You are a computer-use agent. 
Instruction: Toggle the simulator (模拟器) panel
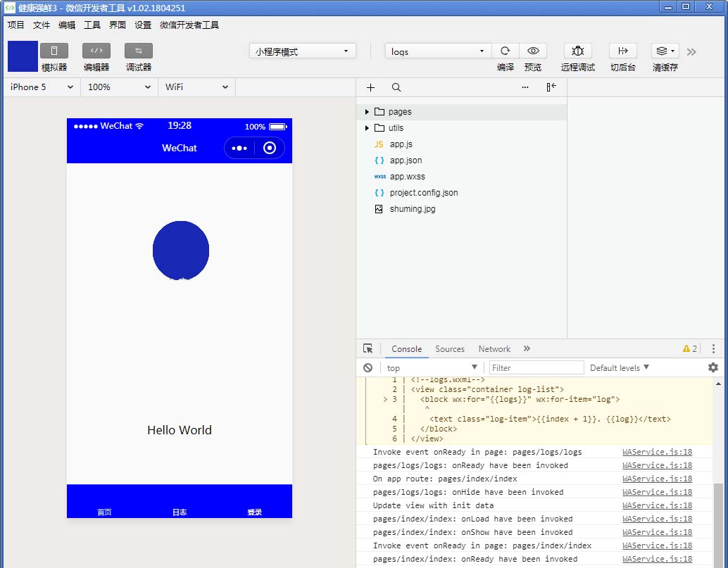click(x=54, y=51)
